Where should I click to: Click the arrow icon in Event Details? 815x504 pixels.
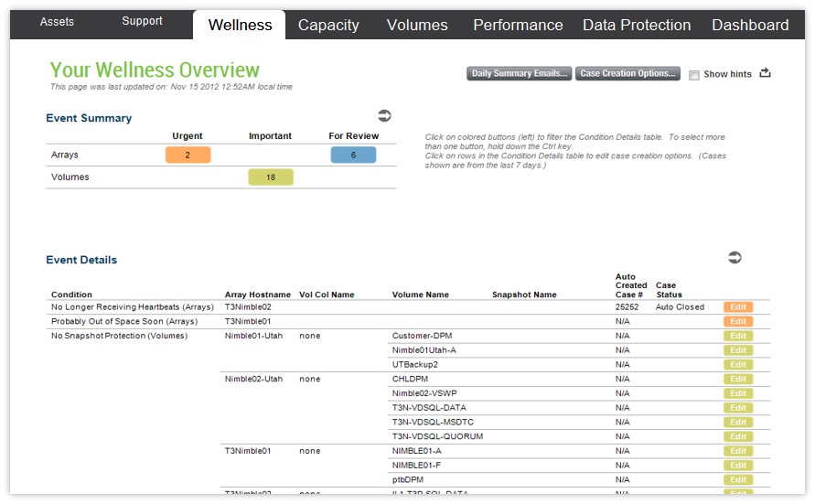pos(735,258)
